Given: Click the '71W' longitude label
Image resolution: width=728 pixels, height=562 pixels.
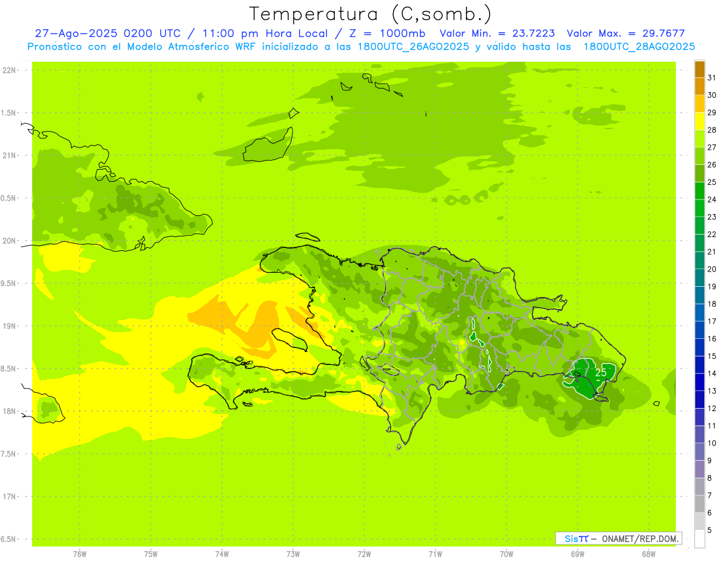Looking at the screenshot, I should [435, 554].
